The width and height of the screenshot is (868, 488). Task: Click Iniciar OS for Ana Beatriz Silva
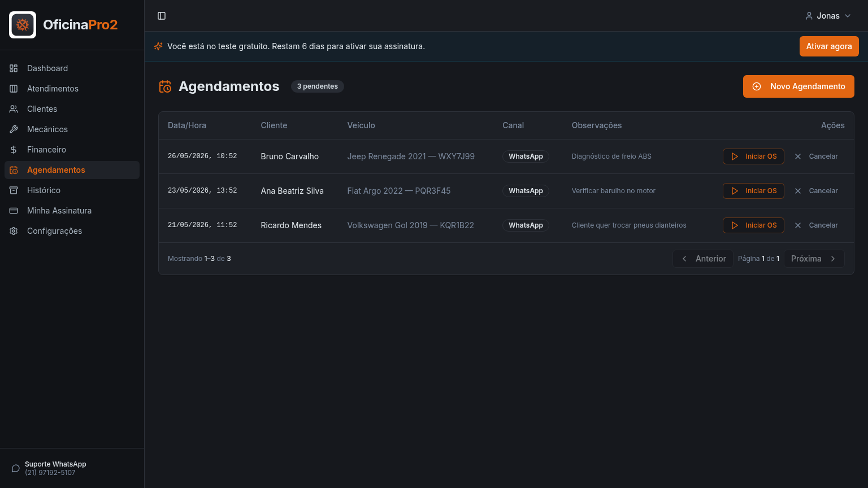[x=753, y=191]
